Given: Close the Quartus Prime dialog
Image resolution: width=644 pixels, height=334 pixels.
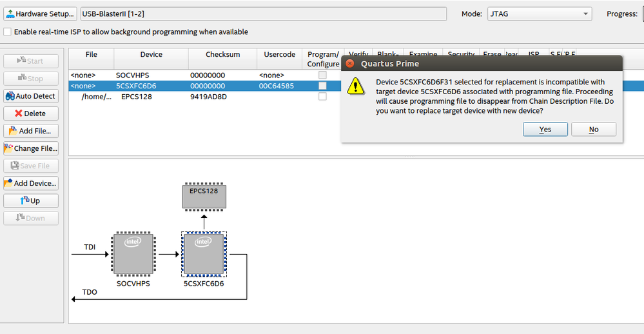Looking at the screenshot, I should [350, 64].
